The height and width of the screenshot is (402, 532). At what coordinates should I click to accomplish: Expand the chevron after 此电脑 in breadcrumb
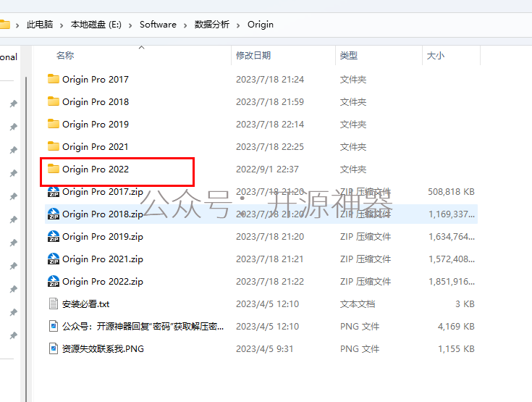click(62, 25)
